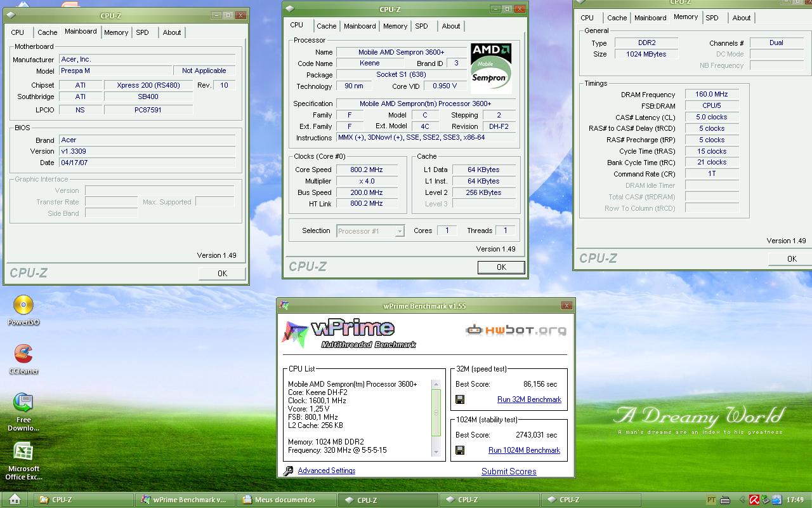Viewport: 812px width, 508px height.
Task: Click the Instructions field listing MMX, SSE
Action: tap(426, 137)
